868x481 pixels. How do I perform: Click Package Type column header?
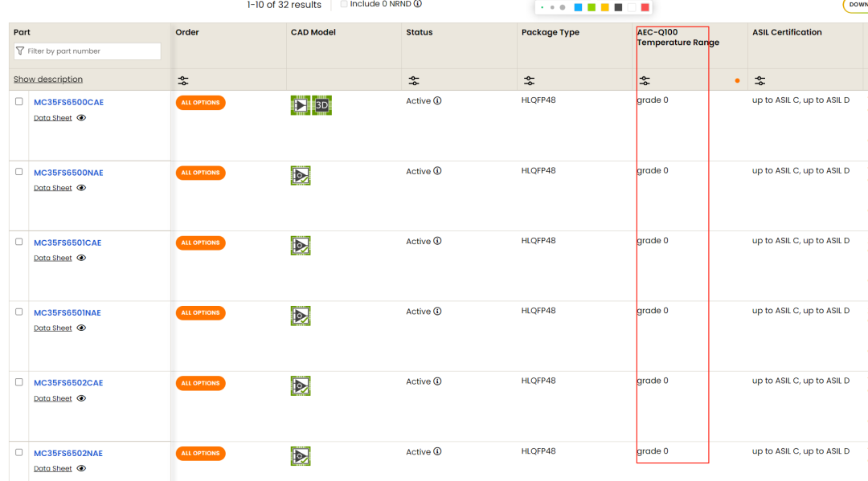[551, 32]
